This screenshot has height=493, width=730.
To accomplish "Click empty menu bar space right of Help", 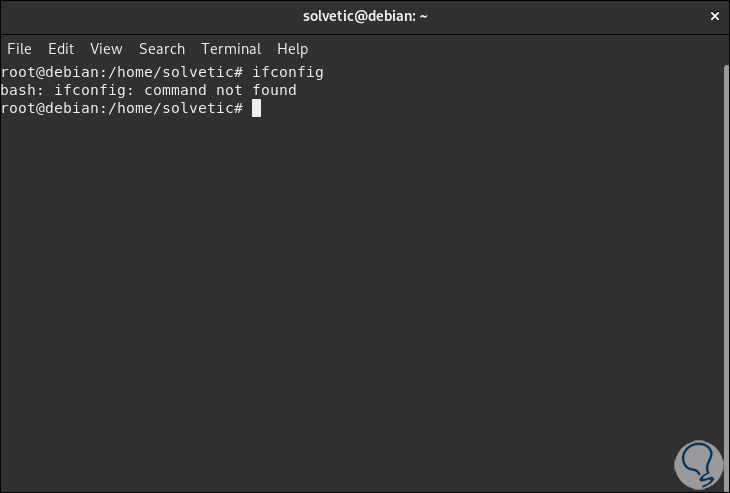I will 500,48.
